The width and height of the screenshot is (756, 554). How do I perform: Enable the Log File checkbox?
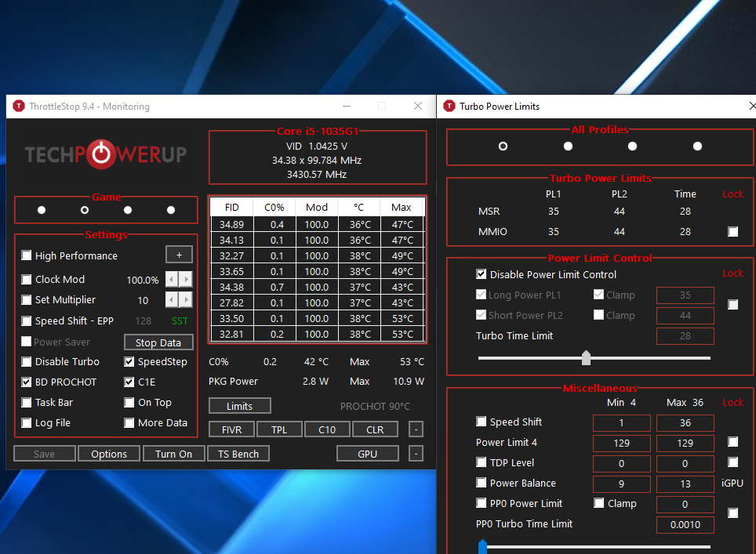27,423
